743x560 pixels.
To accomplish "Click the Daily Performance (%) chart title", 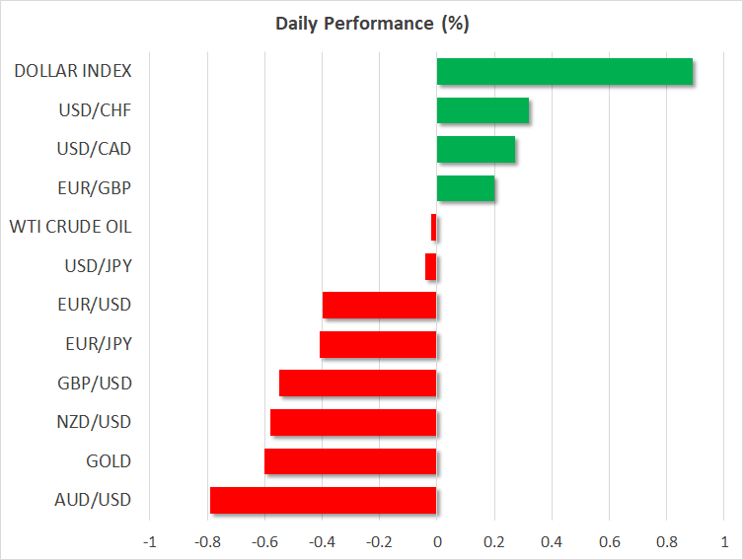I will coord(371,22).
